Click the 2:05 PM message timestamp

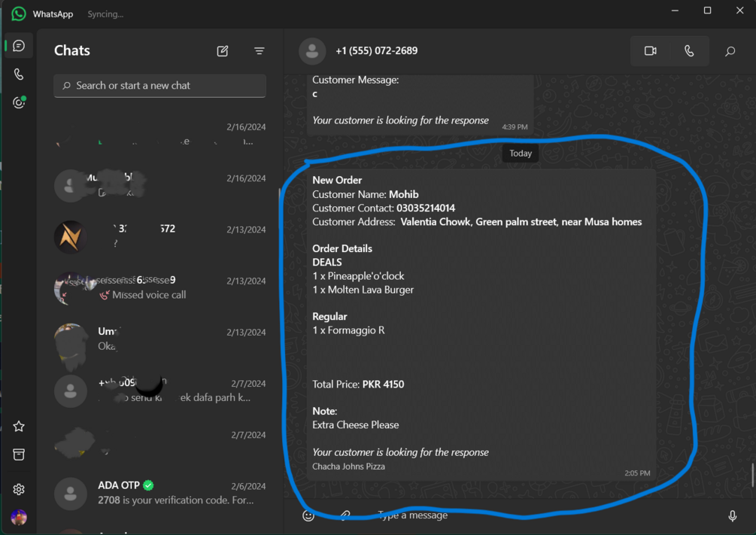pos(637,473)
